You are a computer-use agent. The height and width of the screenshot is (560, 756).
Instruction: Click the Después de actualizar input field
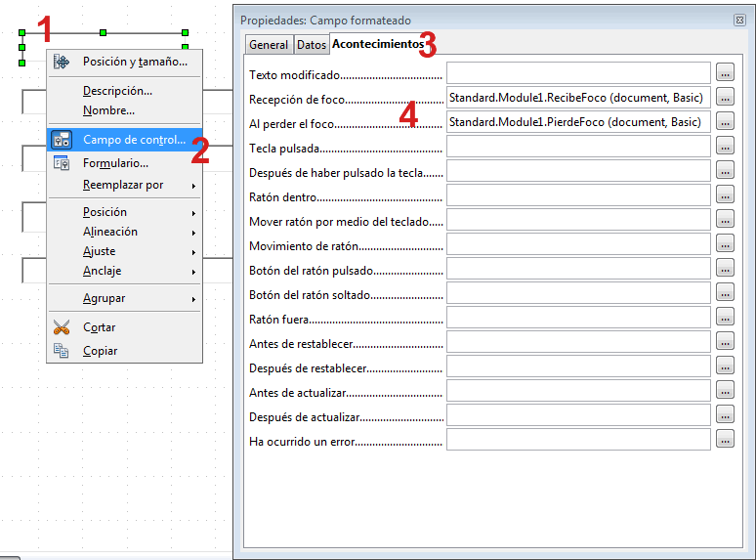[x=578, y=414]
